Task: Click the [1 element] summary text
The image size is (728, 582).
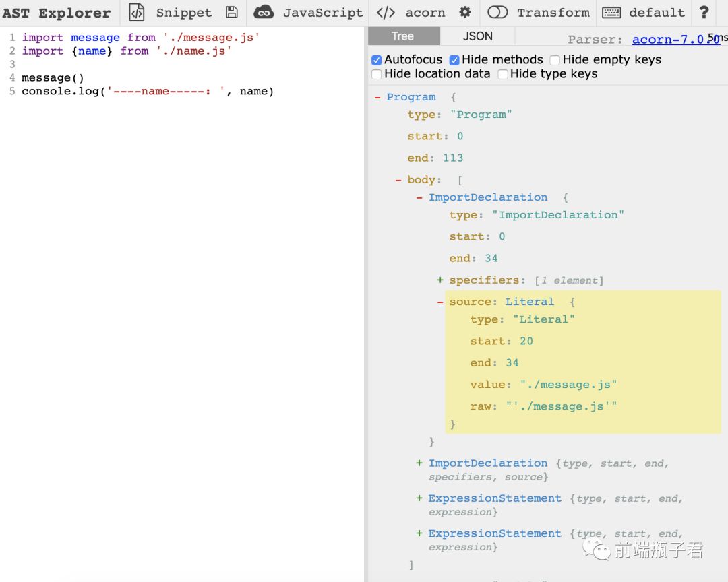Action: click(x=569, y=280)
